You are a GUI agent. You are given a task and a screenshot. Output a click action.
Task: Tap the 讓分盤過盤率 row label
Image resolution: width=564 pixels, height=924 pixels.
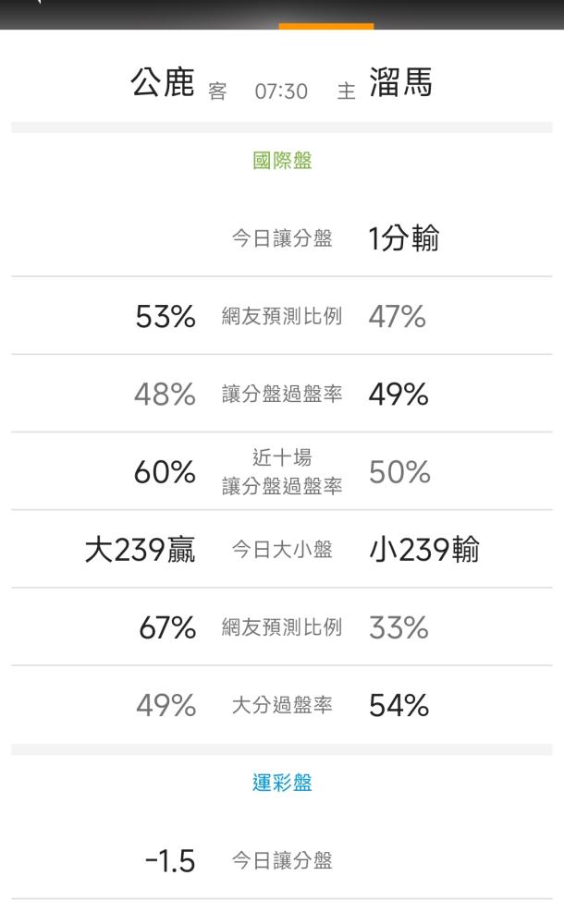pyautogui.click(x=282, y=395)
